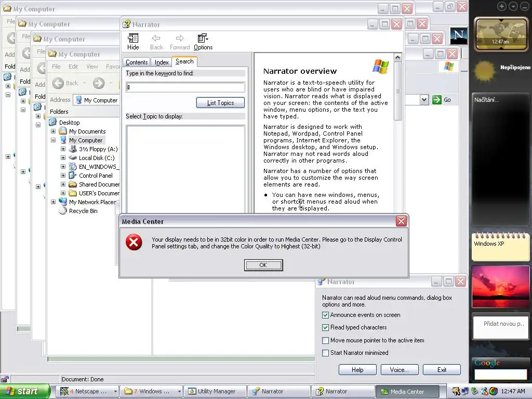The height and width of the screenshot is (399, 532).
Task: Toggle Announce events on screen checkbox
Action: point(325,315)
